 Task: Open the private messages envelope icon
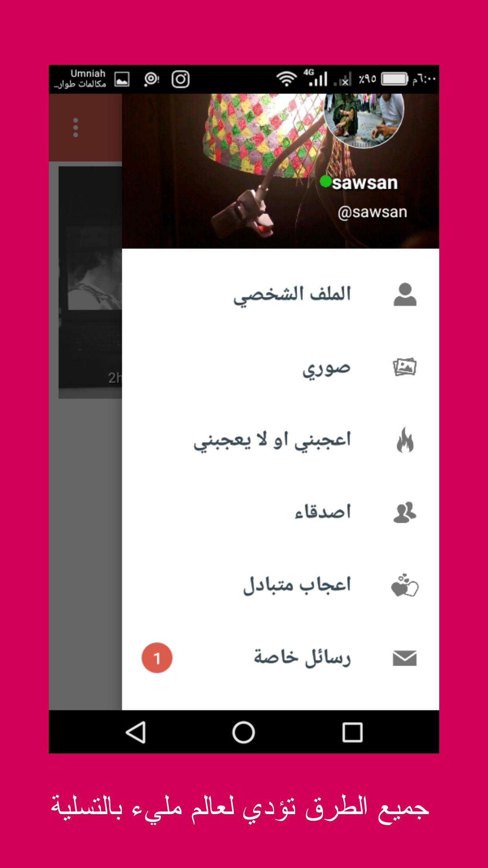[405, 658]
